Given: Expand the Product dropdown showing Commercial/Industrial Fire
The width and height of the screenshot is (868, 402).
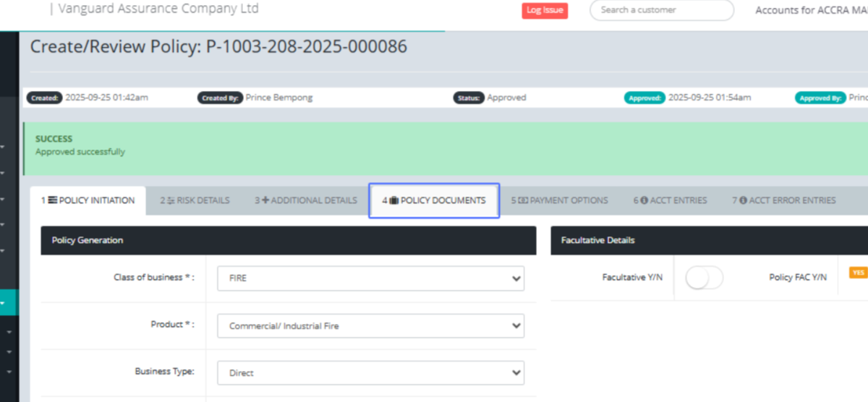Looking at the screenshot, I should [x=370, y=326].
